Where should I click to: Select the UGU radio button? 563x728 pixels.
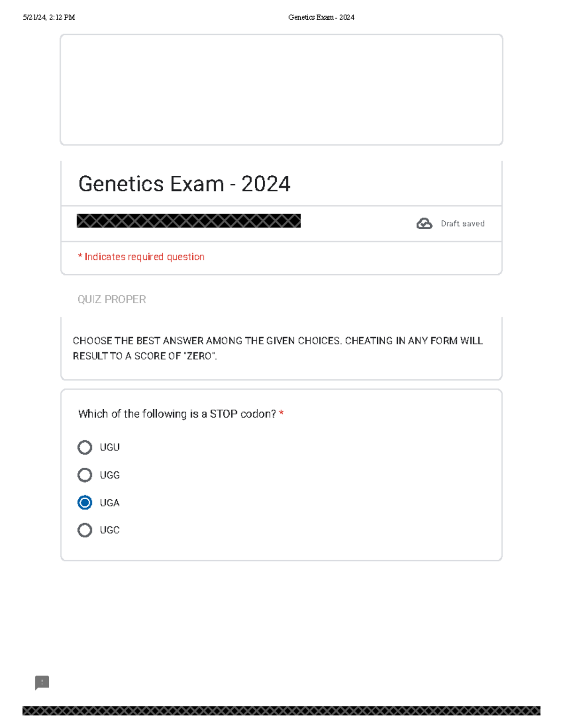(84, 447)
